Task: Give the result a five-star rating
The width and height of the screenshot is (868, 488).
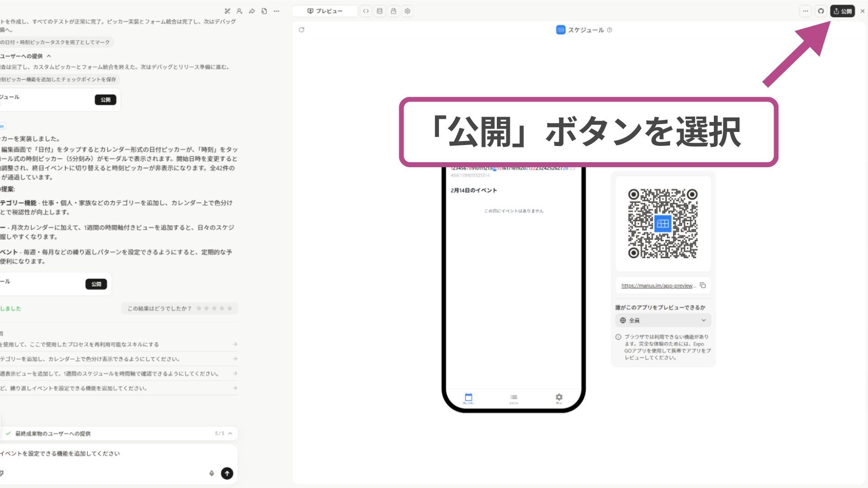Action: 230,309
